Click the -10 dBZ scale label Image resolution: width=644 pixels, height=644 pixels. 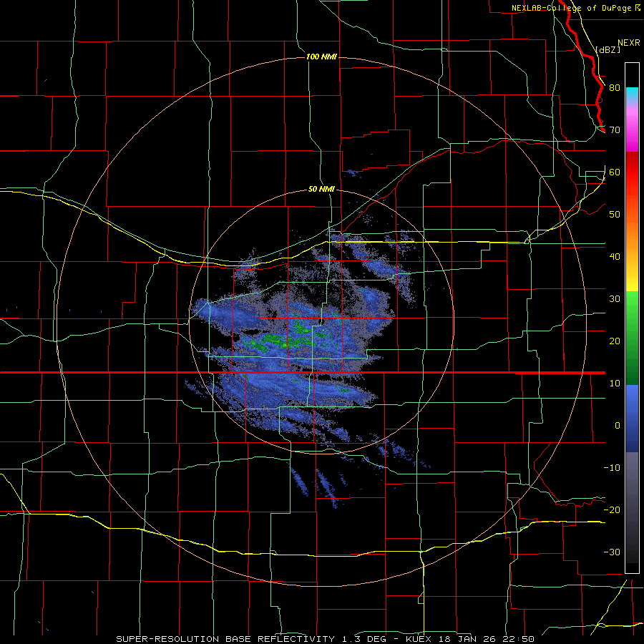pyautogui.click(x=612, y=468)
